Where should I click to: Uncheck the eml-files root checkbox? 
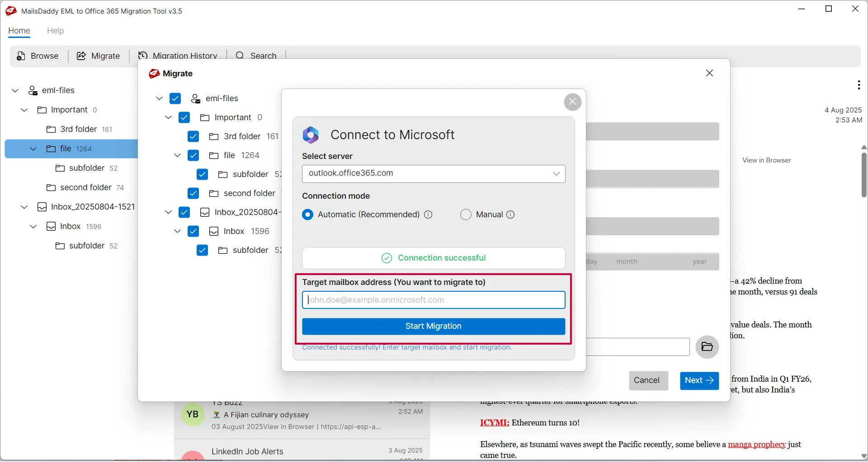pos(175,98)
